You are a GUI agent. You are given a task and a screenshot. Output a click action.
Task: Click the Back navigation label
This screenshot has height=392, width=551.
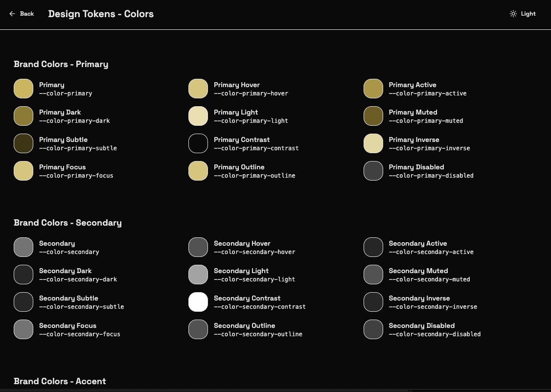point(26,14)
